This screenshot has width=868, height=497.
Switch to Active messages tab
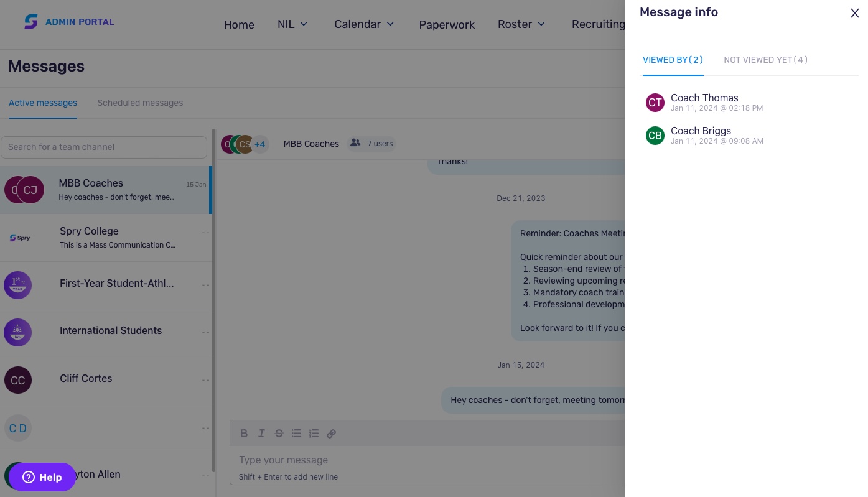point(43,103)
